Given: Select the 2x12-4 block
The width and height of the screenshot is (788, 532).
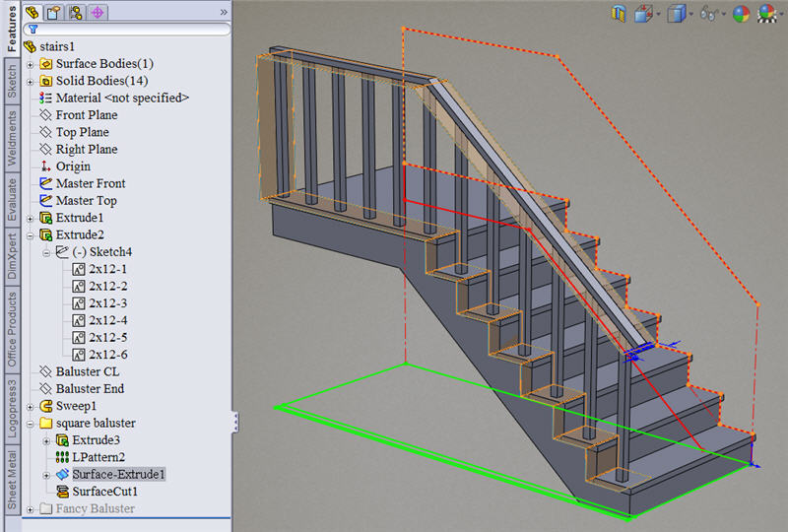Looking at the screenshot, I should 108,320.
